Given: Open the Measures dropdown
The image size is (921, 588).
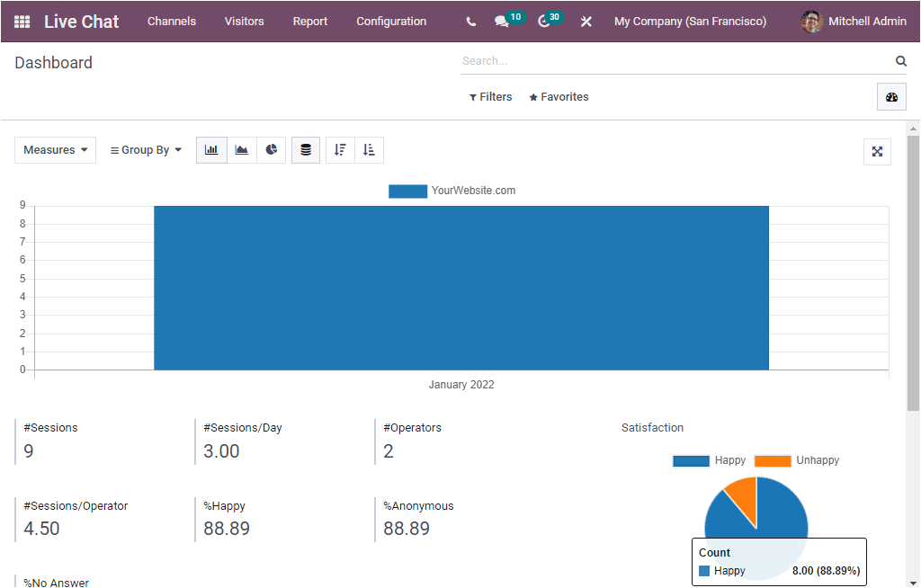Looking at the screenshot, I should (55, 149).
